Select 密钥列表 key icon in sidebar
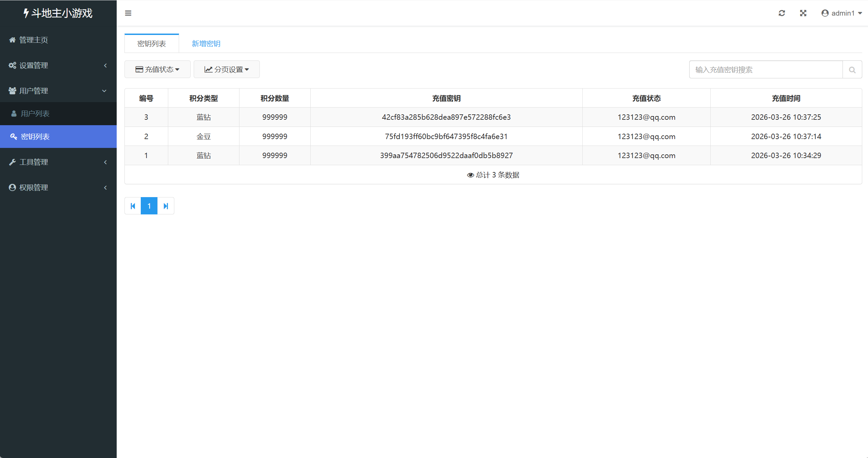 [14, 136]
